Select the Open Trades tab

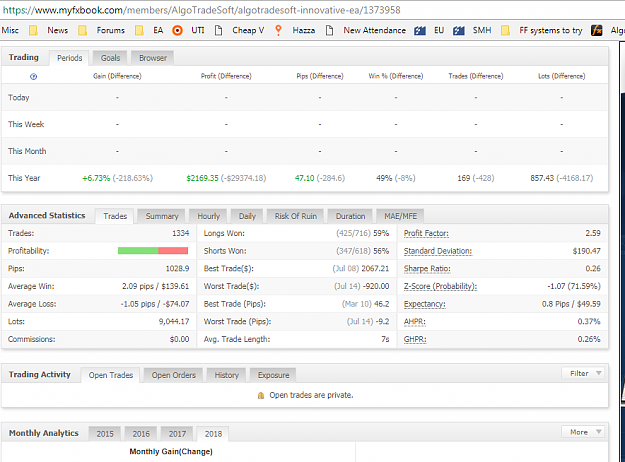tap(110, 375)
